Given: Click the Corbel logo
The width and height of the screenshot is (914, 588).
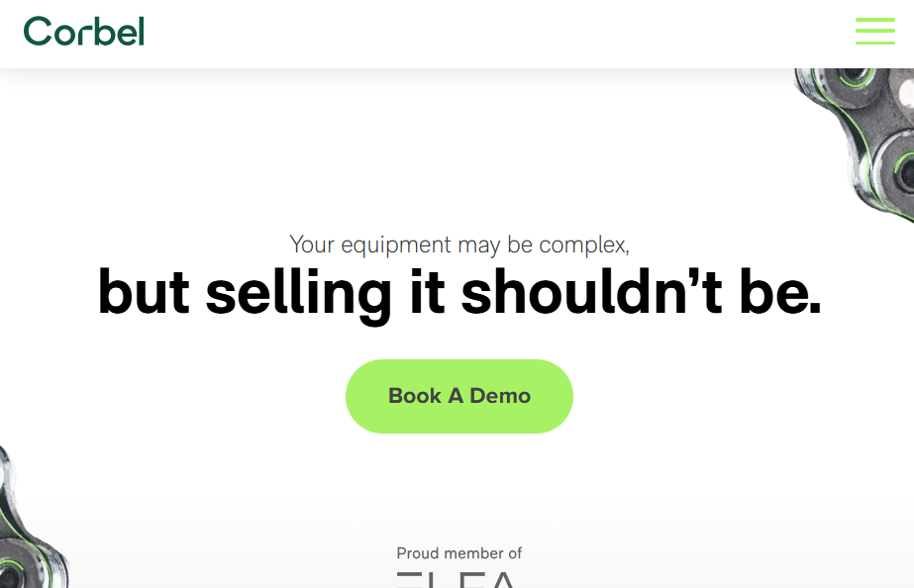Looking at the screenshot, I should click(84, 32).
